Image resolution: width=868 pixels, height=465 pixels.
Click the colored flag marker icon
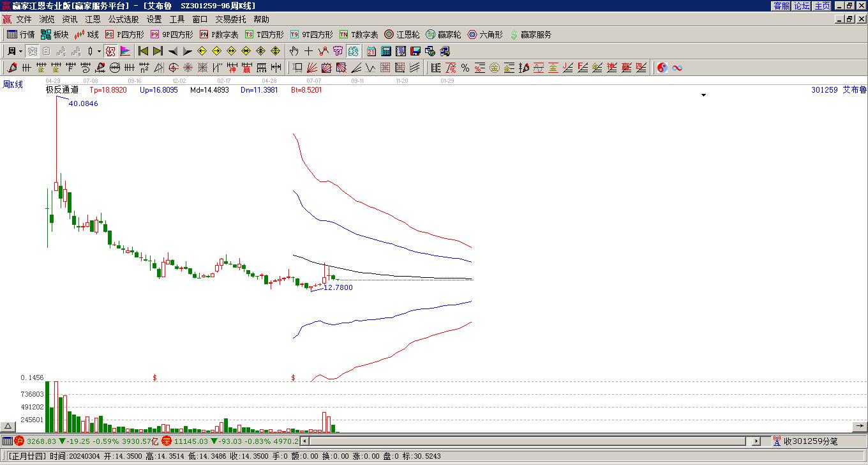click(x=125, y=51)
